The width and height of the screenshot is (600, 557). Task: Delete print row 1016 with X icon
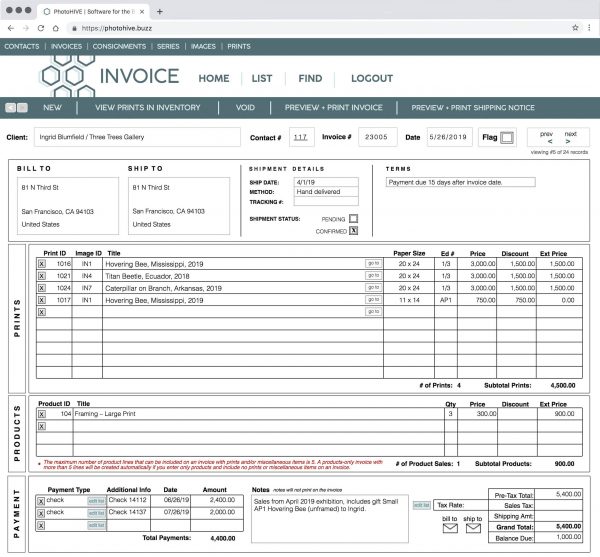click(41, 263)
